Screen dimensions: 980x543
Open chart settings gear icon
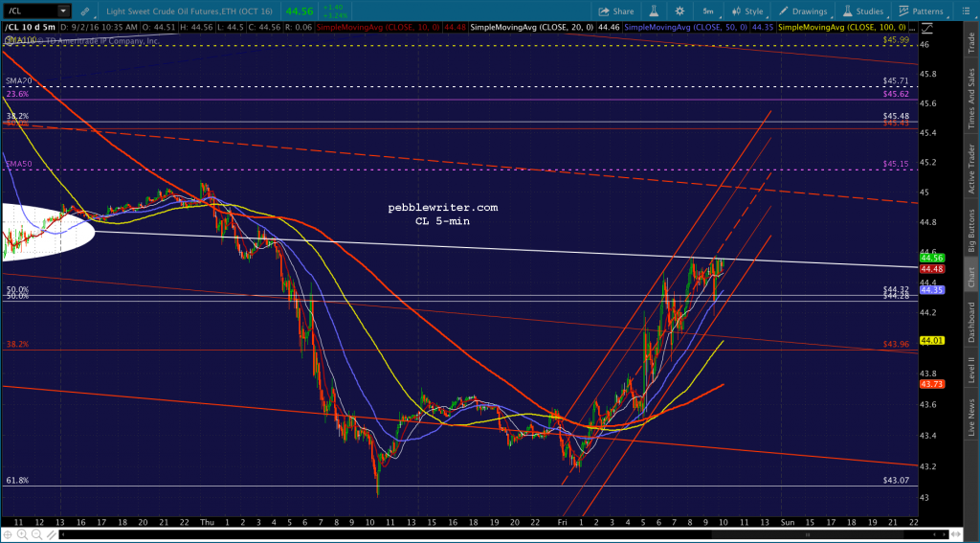679,11
